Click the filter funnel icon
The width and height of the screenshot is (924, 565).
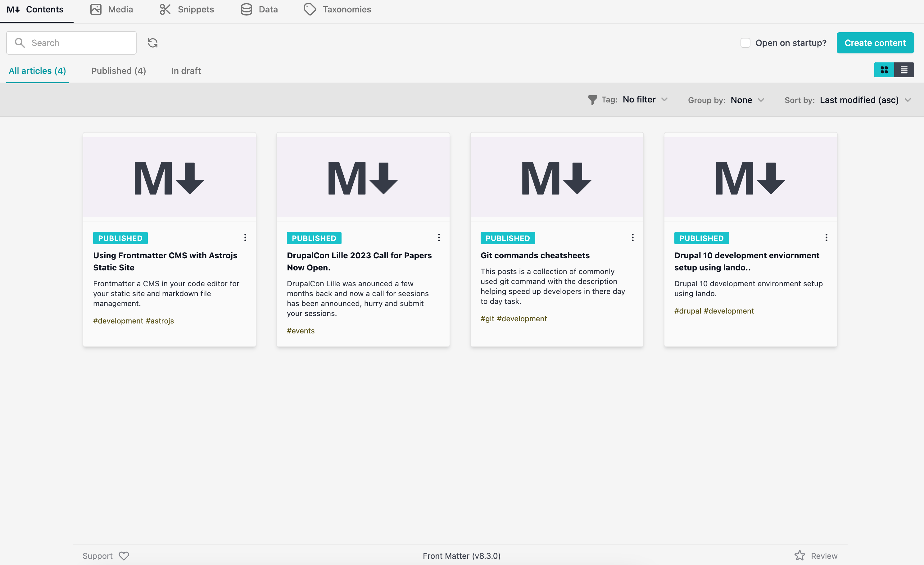click(592, 100)
